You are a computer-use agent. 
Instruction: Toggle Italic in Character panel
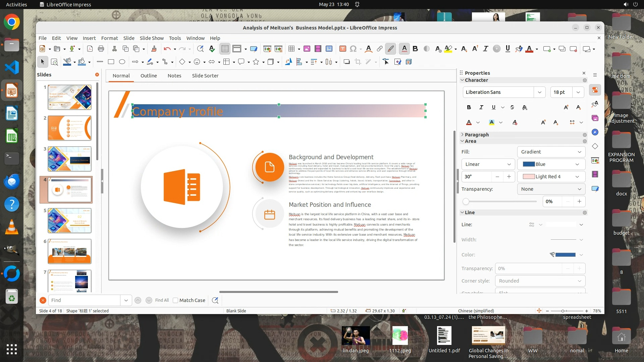click(481, 107)
